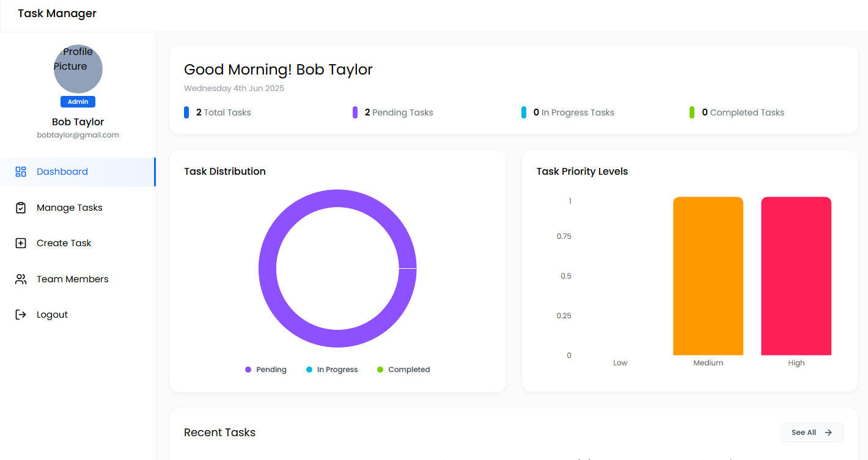868x460 pixels.
Task: Go to the Team Members page
Action: pos(72,279)
